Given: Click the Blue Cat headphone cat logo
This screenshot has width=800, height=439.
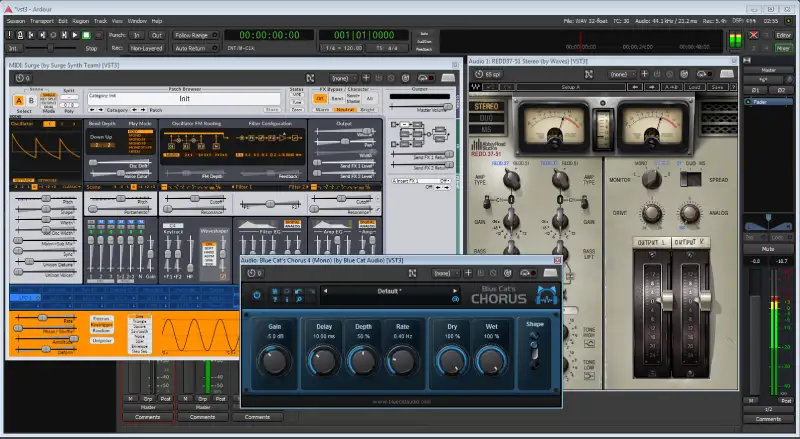Looking at the screenshot, I should tap(545, 295).
